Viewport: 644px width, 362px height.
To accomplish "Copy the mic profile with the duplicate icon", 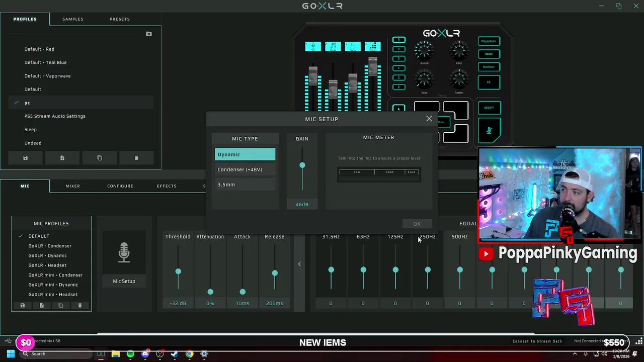I will (x=61, y=305).
